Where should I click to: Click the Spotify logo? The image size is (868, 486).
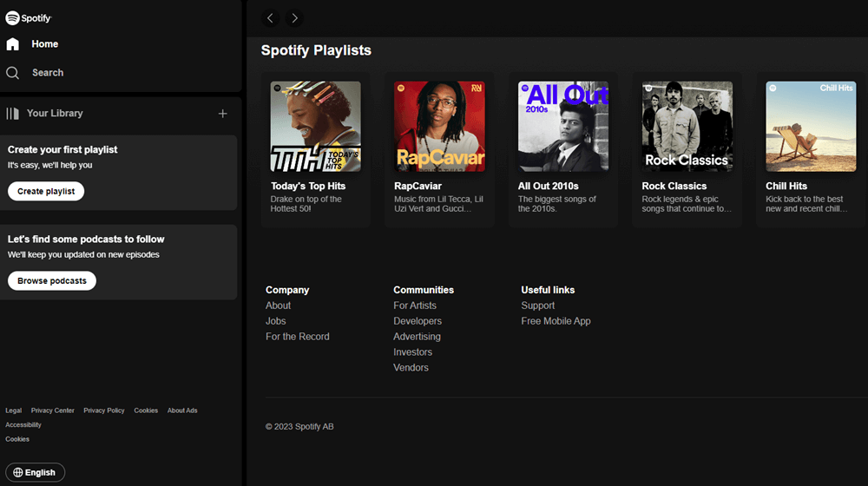29,18
